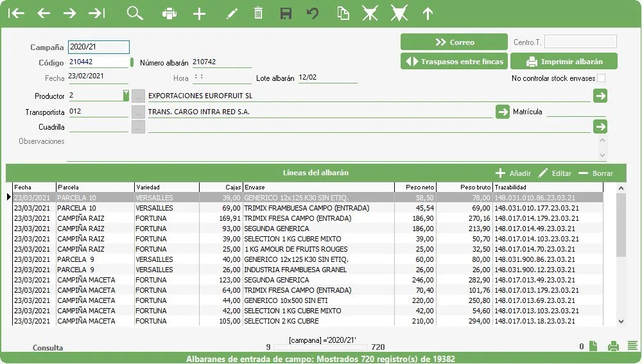Click the Centro.T. input field
The height and width of the screenshot is (364, 642).
click(x=580, y=42)
